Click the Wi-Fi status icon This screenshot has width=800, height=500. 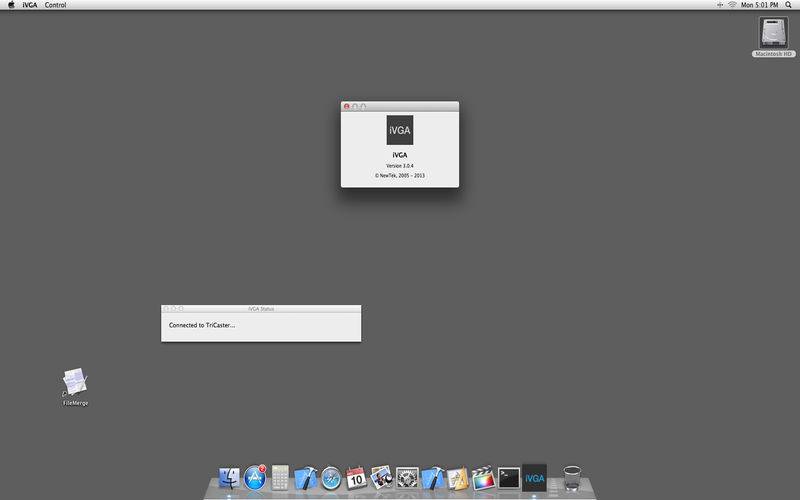pos(732,5)
